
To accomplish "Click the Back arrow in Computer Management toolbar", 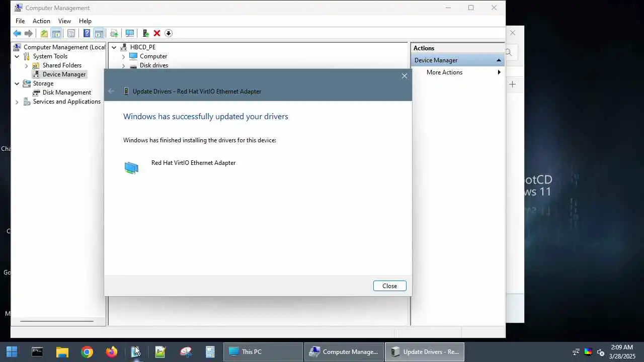I will coord(17,33).
